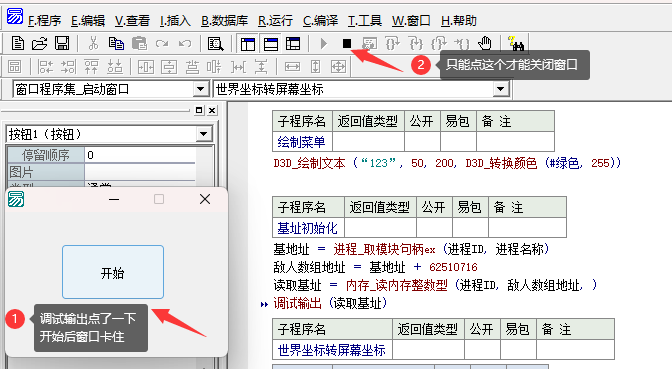672x369 pixels.
Task: Float the property panel with restore icon
Action: 199,110
